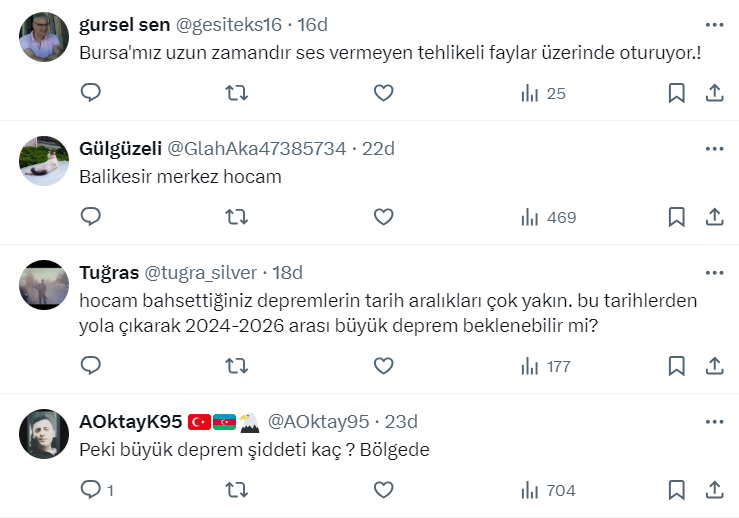739x518 pixels.
Task: Bookmark gursel sen's tweet
Action: pyautogui.click(x=676, y=93)
